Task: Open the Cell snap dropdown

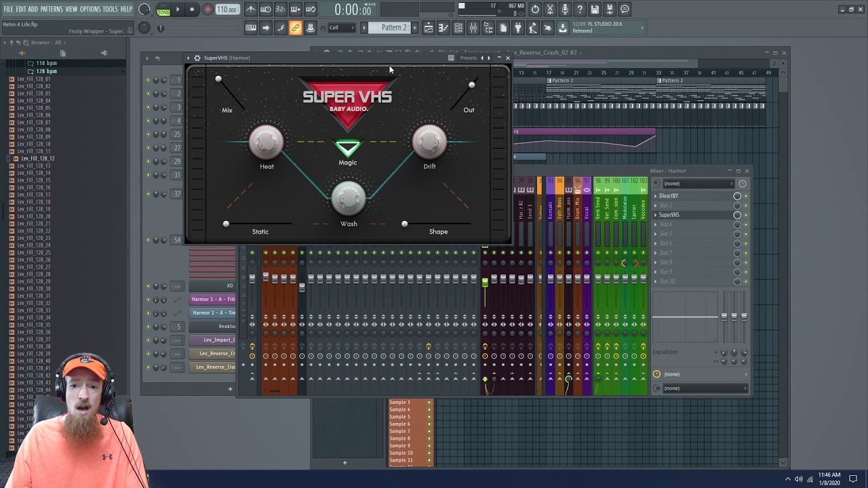Action: pyautogui.click(x=342, y=28)
